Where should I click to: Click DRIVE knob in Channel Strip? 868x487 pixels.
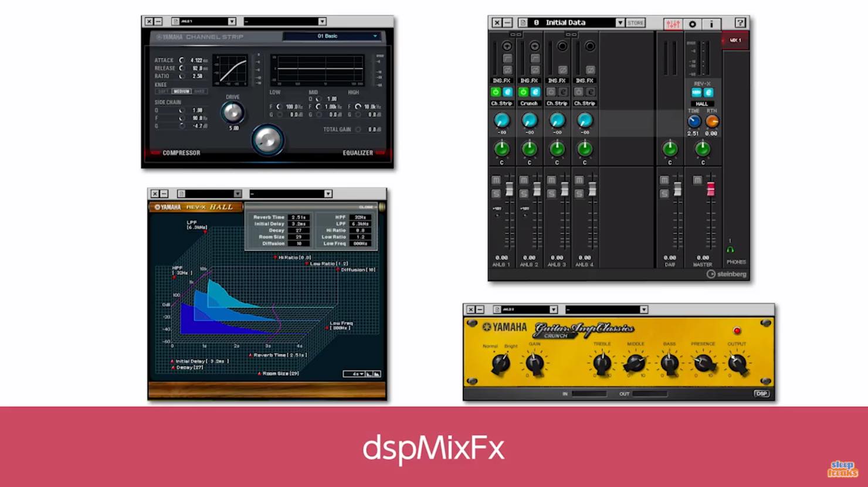(x=232, y=111)
